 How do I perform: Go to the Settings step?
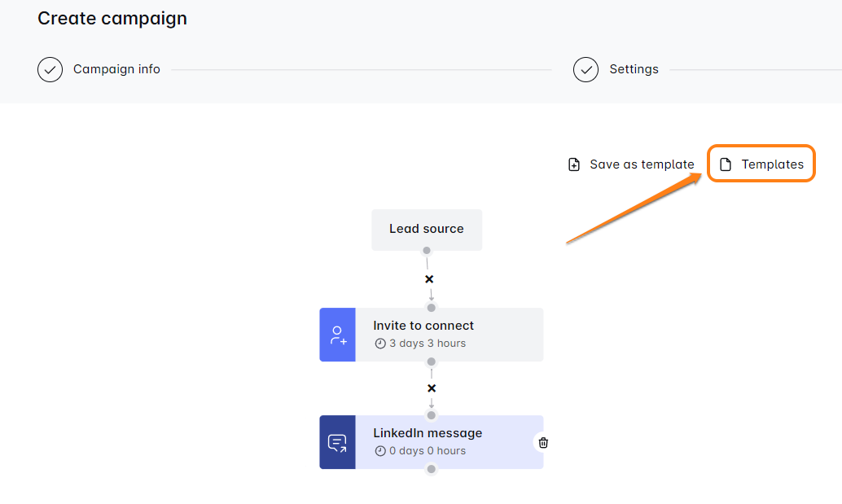pyautogui.click(x=634, y=69)
